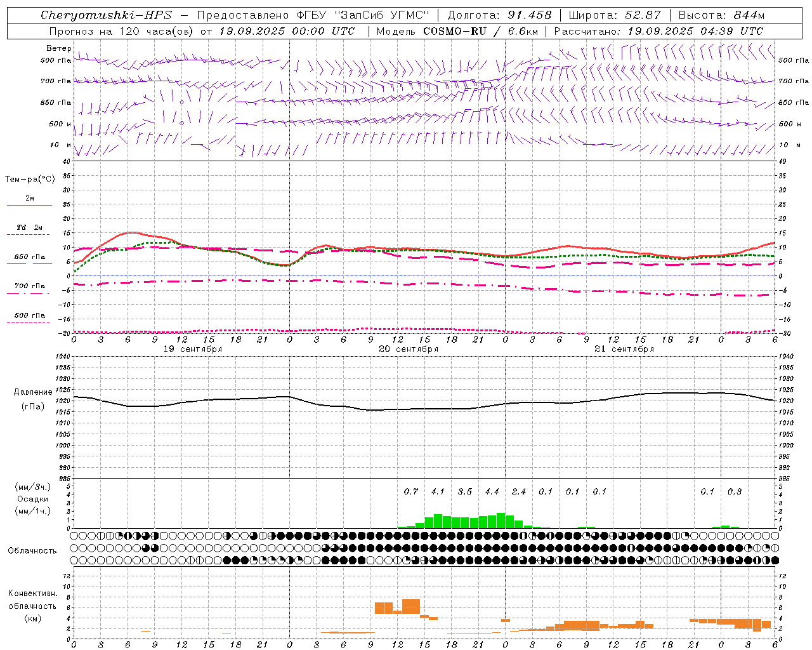This screenshot has height=650, width=812.
Task: Click the 2.4 precipitation value
Action: pyautogui.click(x=519, y=491)
